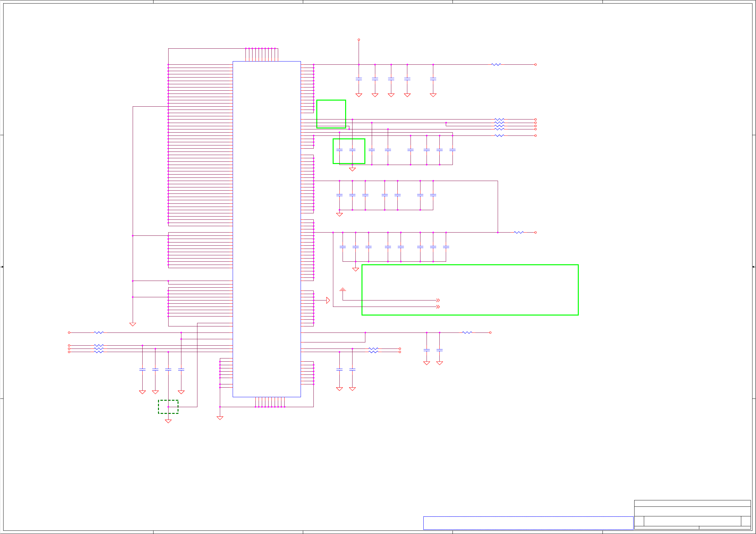This screenshot has width=756, height=534.
Task: Click ground symbol below the IC's bottom-left pin group
Action: point(220,418)
